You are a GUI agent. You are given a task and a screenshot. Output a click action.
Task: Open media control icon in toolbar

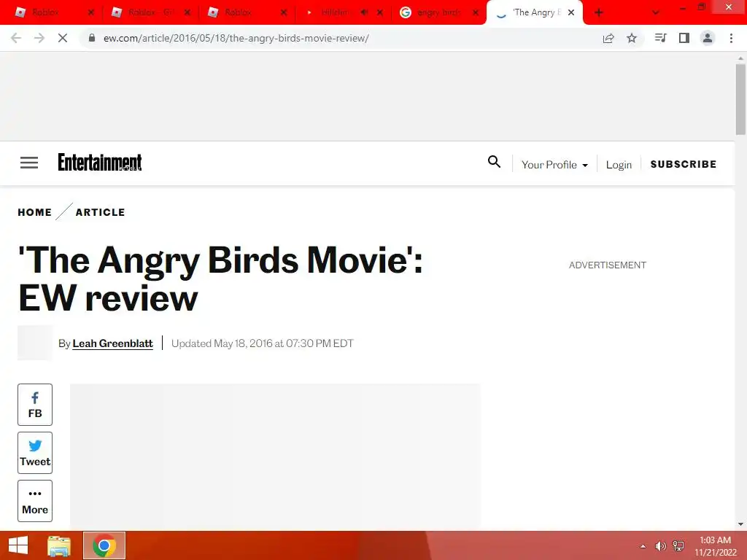click(660, 38)
